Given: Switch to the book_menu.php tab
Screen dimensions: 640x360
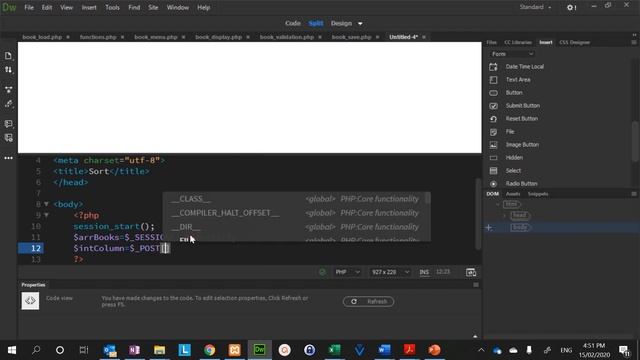Looking at the screenshot, I should coord(156,37).
